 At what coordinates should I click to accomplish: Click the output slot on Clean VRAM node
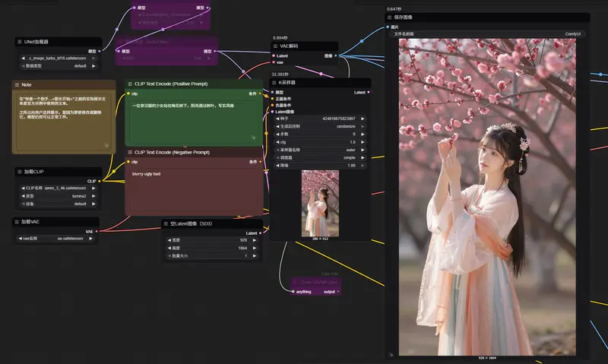point(338,292)
